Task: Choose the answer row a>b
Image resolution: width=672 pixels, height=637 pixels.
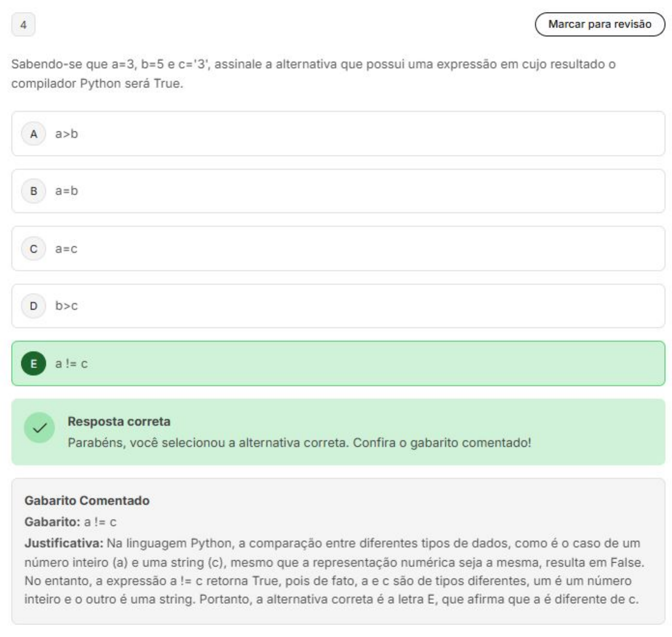Action: 338,134
